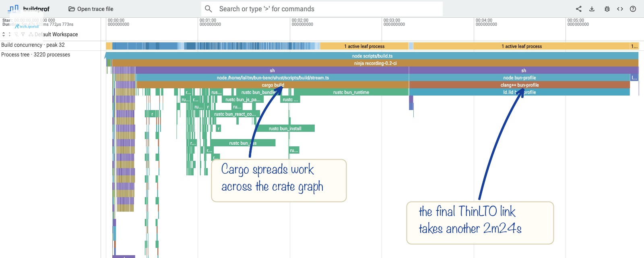Viewport: 644px width, 258px height.
Task: Select the 'cargo build' slice
Action: pos(272,85)
